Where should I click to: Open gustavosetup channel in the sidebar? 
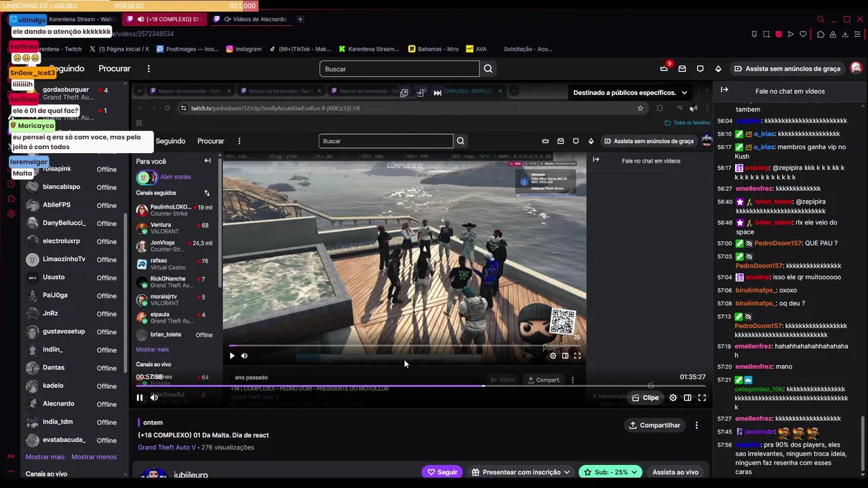tap(71, 331)
